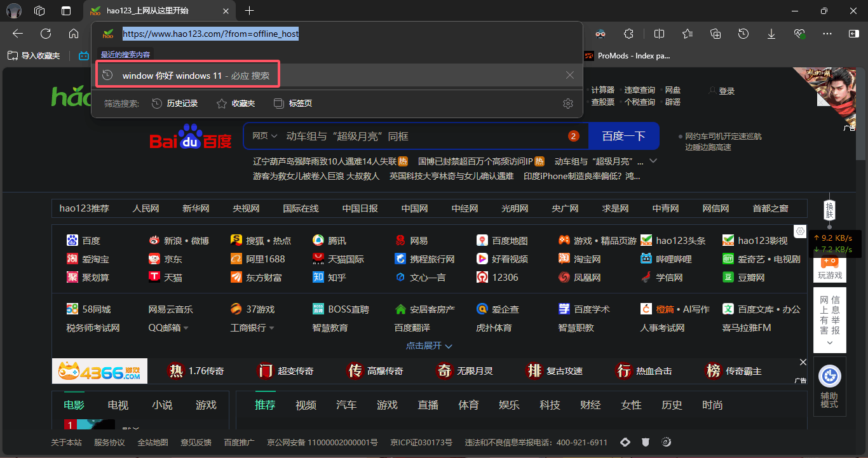Open the Collections icon

tap(715, 34)
